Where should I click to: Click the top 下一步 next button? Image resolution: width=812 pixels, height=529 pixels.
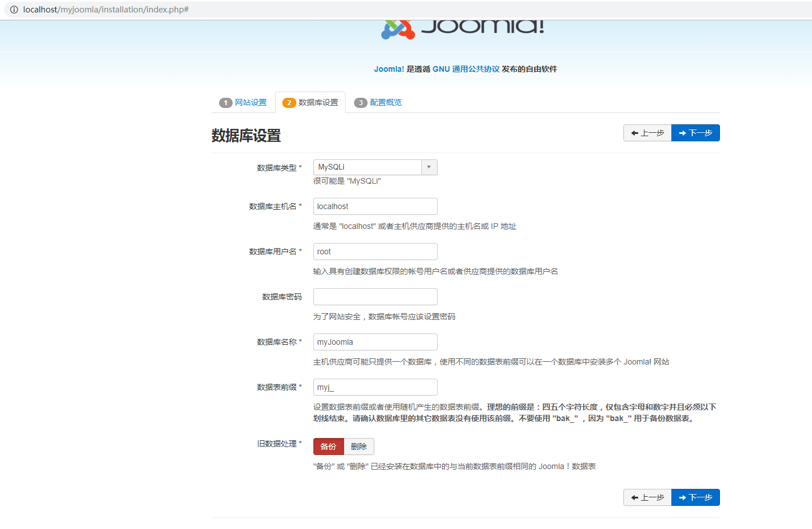tap(696, 133)
